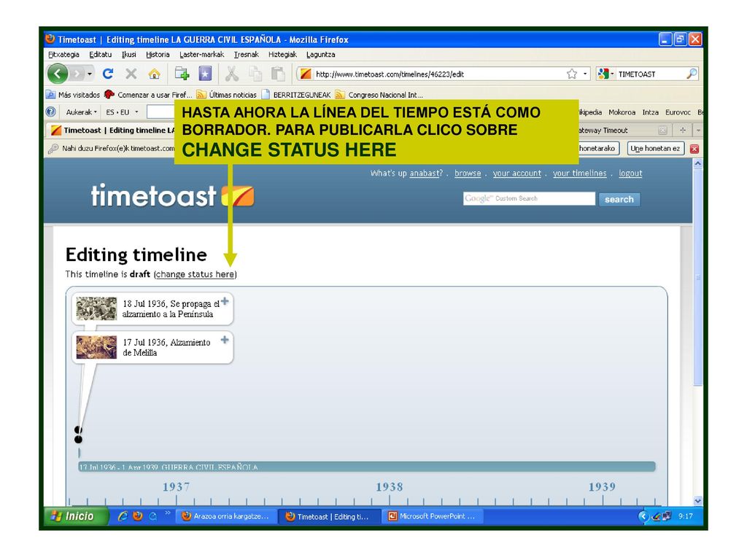This screenshot has height=560, width=747.
Task: Click the 18 Jul 1936 event thumbnail
Action: (97, 308)
